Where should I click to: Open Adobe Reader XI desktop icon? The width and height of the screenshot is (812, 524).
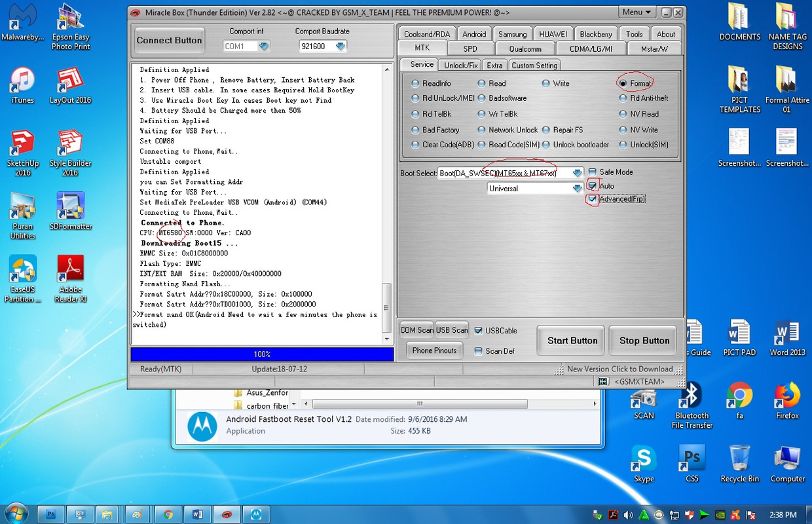coord(70,280)
